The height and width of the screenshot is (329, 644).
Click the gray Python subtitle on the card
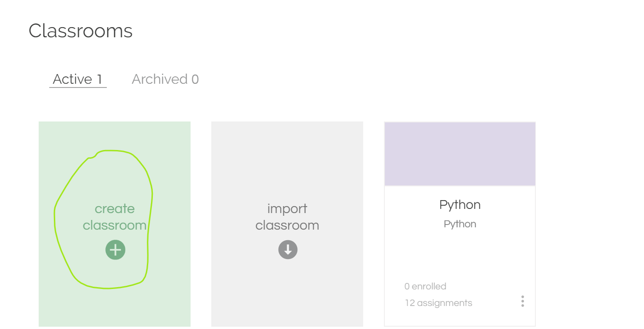click(460, 224)
